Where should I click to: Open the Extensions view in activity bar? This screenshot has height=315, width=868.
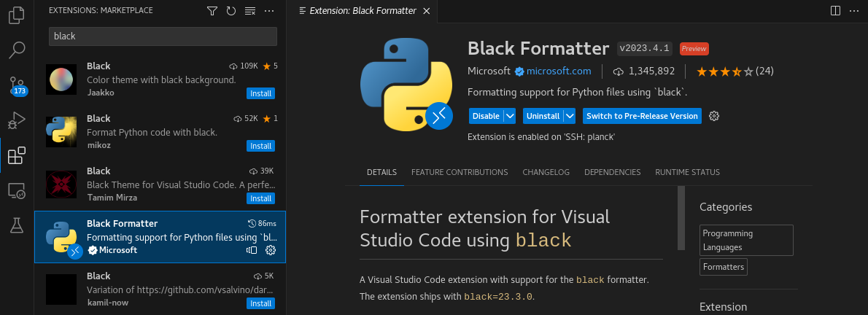pos(17,155)
